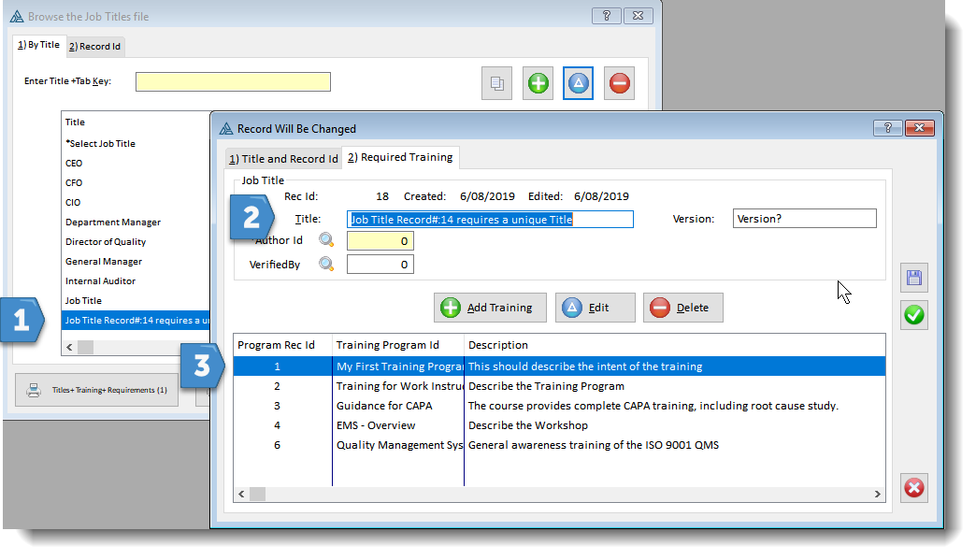Click the floppy disk save icon

[914, 278]
